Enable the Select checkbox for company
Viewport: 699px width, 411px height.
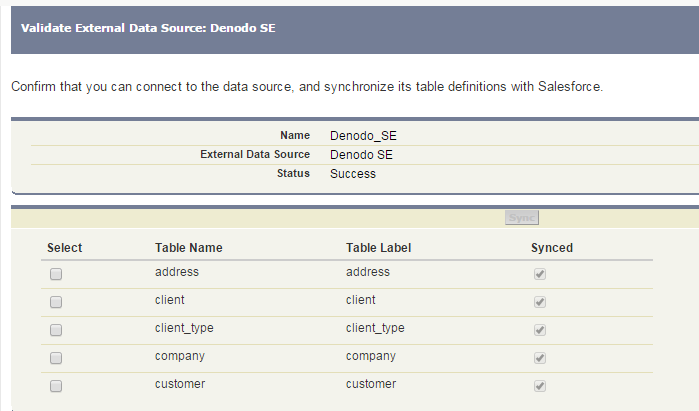click(56, 357)
